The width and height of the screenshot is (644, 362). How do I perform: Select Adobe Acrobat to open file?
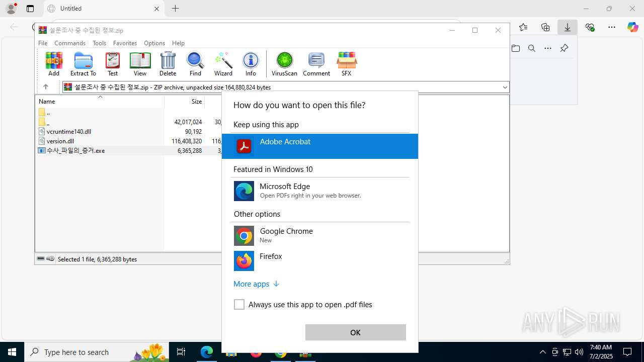[x=320, y=146]
